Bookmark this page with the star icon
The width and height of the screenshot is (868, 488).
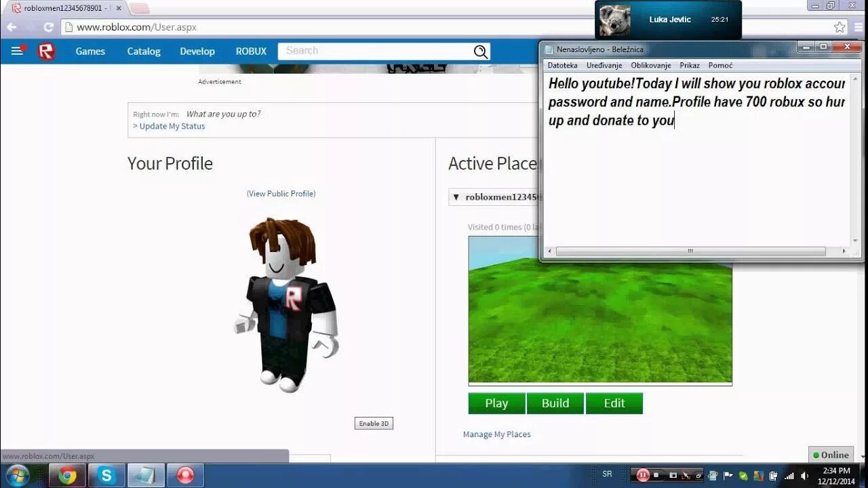[840, 27]
